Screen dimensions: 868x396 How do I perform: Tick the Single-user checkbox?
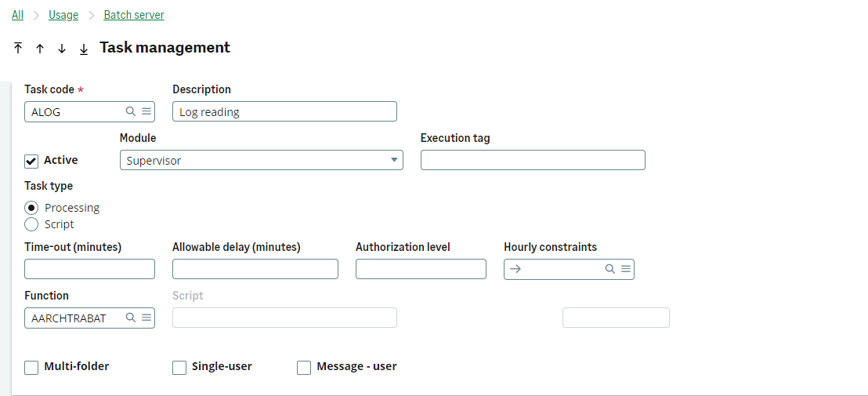pyautogui.click(x=179, y=367)
